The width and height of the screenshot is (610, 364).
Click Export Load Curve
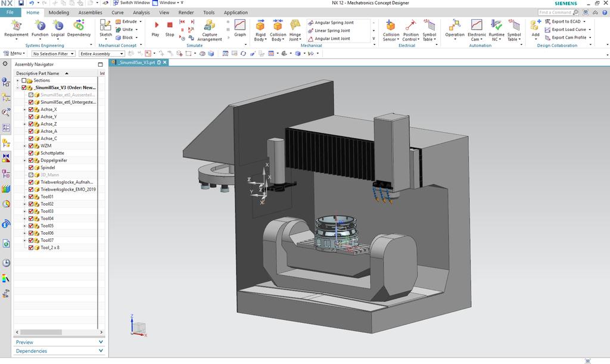(x=565, y=30)
